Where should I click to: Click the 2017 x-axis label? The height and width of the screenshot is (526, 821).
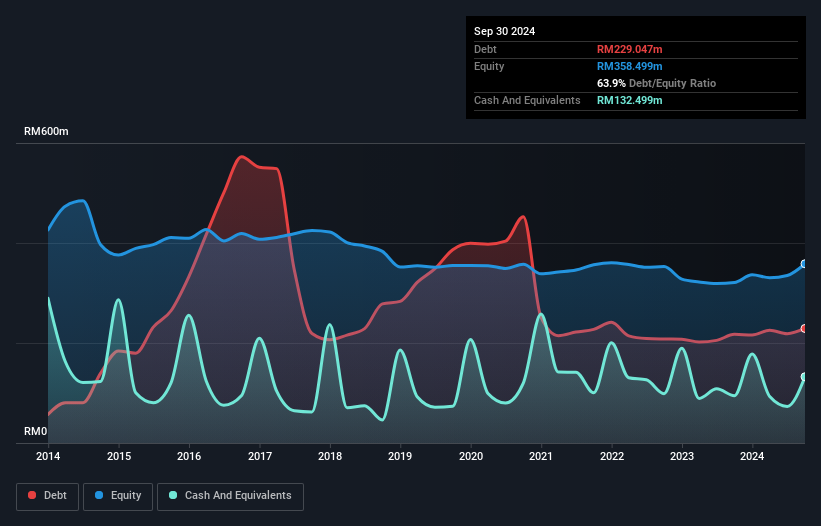tap(260, 456)
